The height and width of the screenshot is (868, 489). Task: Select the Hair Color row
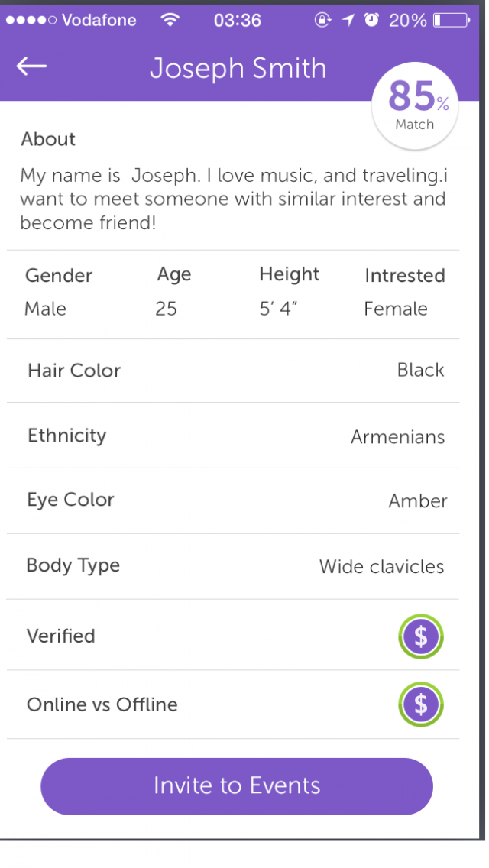233,371
